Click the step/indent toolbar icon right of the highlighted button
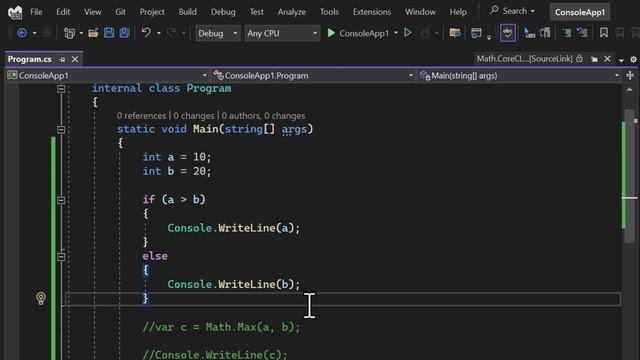640x360 pixels. [x=529, y=33]
